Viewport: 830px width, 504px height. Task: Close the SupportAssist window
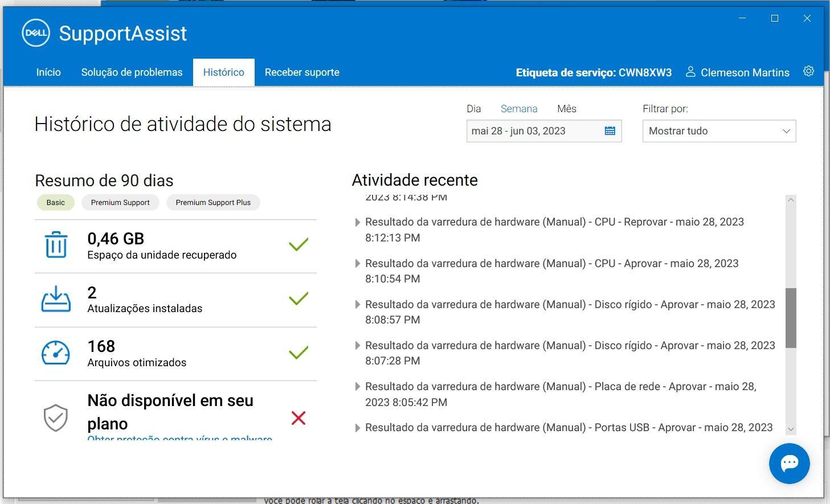click(807, 18)
